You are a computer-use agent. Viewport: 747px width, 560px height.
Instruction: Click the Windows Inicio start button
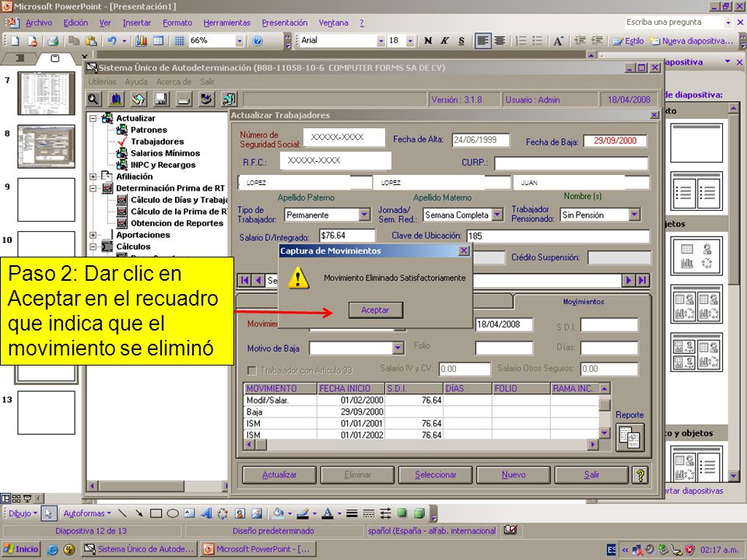click(x=20, y=550)
